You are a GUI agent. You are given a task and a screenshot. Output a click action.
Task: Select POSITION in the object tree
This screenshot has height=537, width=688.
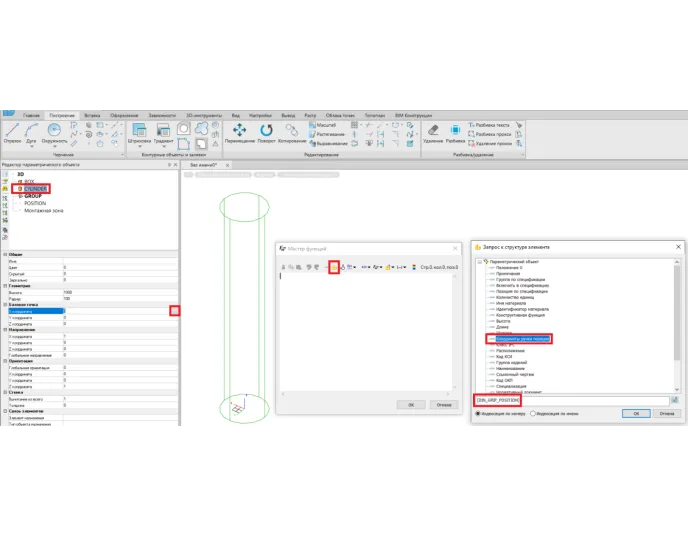tap(35, 203)
